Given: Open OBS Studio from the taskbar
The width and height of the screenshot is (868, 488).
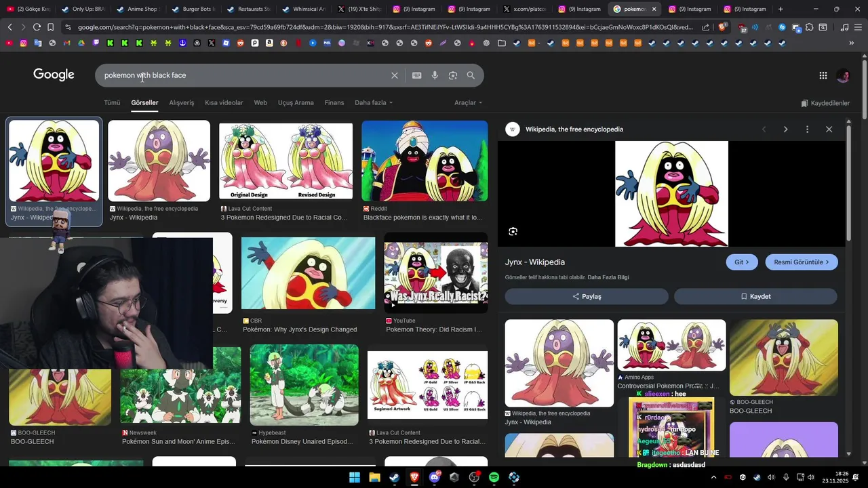Looking at the screenshot, I should tap(474, 477).
